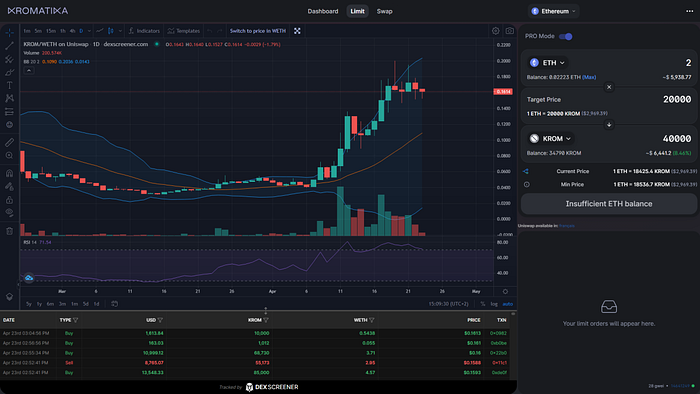
Task: Select the 4h timeframe
Action: point(72,31)
